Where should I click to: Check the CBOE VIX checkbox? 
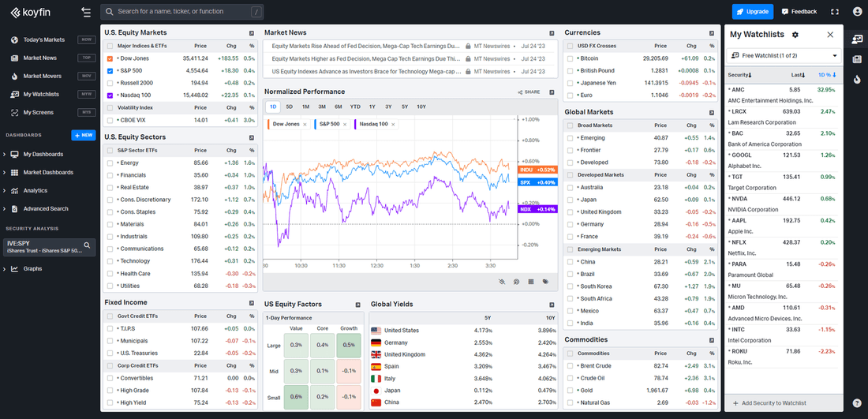(110, 120)
